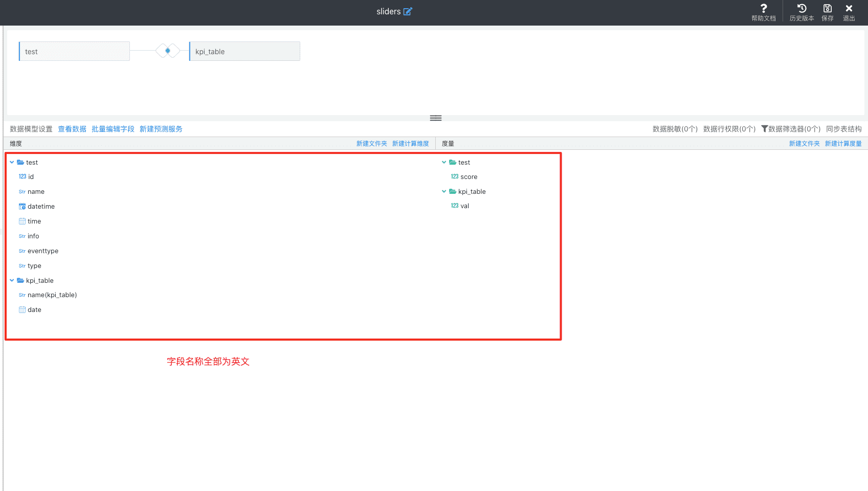Image resolution: width=868 pixels, height=491 pixels.
Task: Select the name(kpi_table) field
Action: 52,295
